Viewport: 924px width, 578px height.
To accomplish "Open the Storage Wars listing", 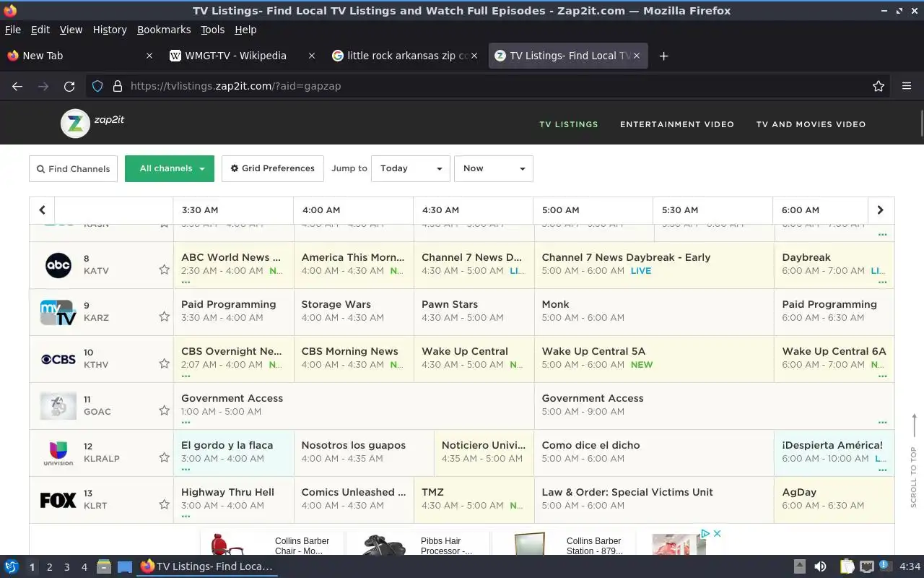I will pyautogui.click(x=353, y=312).
